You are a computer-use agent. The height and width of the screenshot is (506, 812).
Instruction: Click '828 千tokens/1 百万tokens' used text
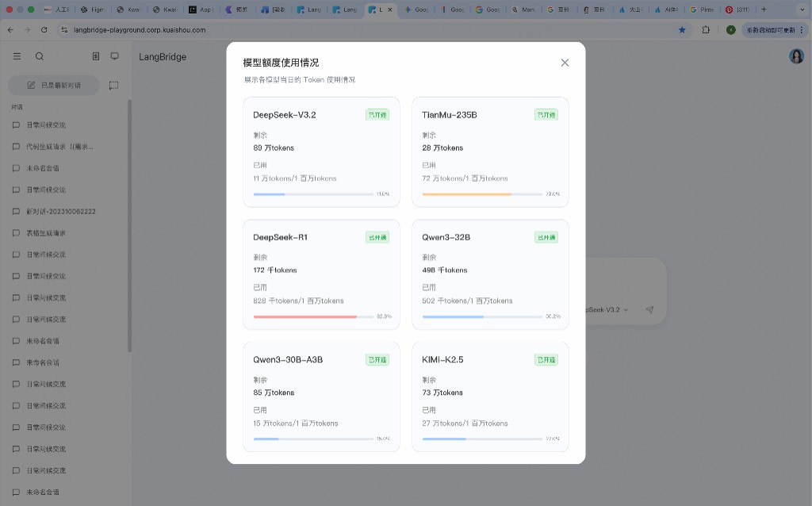click(298, 301)
